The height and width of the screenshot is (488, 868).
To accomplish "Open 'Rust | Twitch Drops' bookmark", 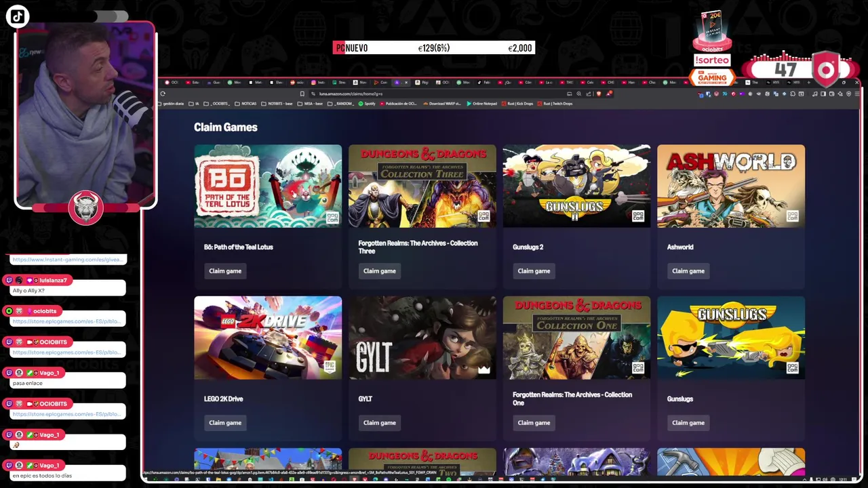I will point(555,104).
